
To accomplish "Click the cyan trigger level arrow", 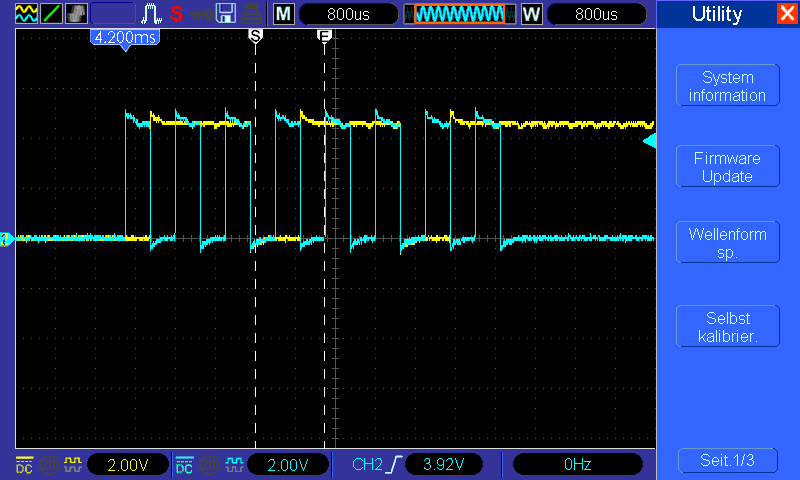I will point(649,141).
